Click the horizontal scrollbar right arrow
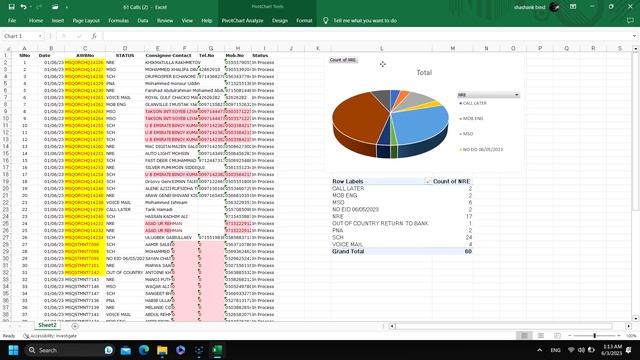The image size is (640, 360). tap(629, 326)
